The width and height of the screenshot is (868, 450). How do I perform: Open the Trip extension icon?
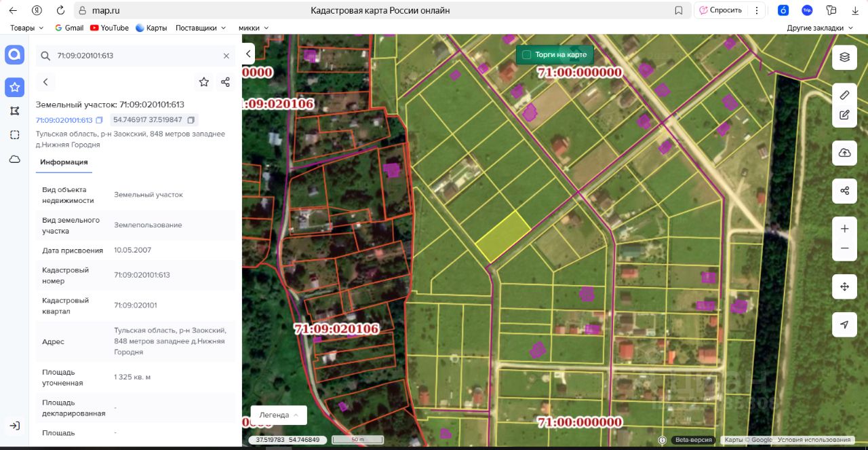807,10
